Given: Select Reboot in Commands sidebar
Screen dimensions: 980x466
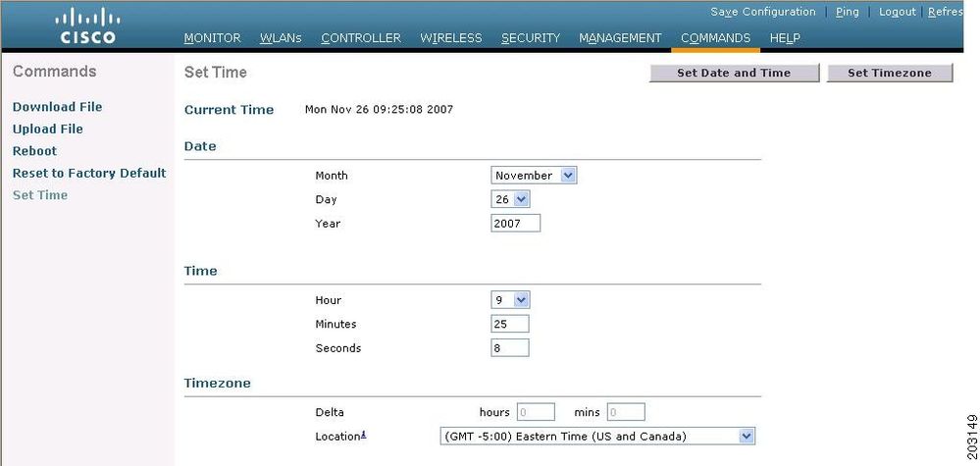Looking at the screenshot, I should (x=34, y=150).
